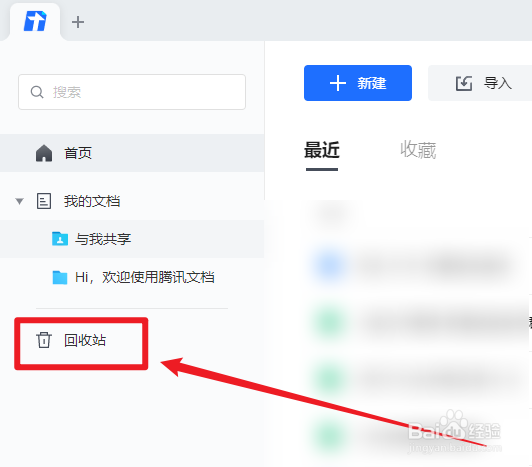Click the document icon beside 我的文档
This screenshot has height=467, width=532.
[44, 201]
